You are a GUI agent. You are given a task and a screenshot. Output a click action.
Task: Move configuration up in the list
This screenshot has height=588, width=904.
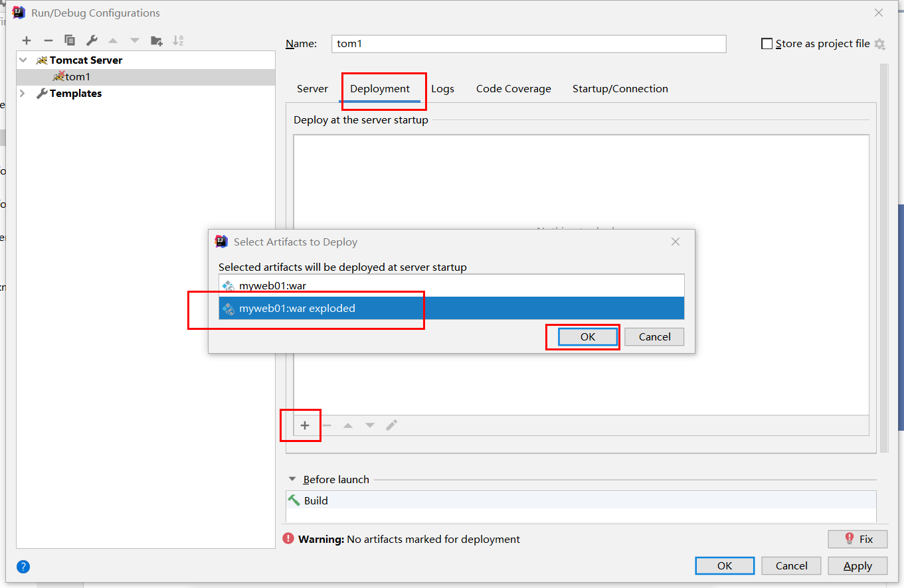[x=113, y=40]
